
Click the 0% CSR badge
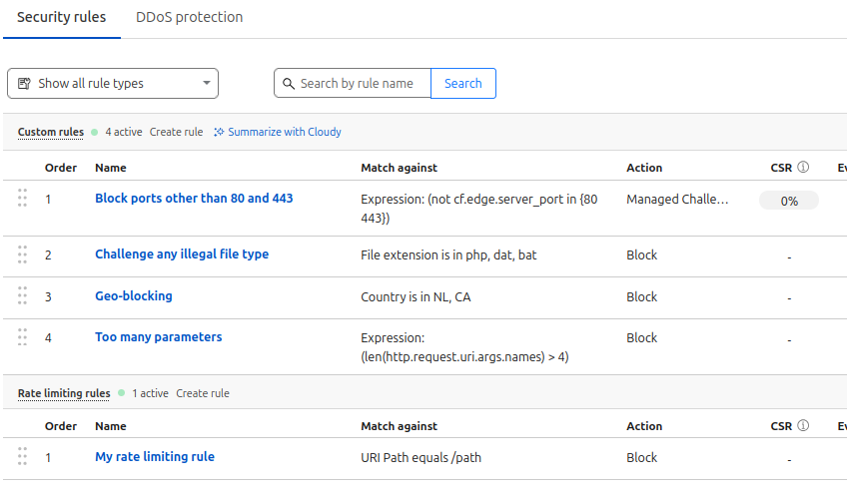(789, 201)
